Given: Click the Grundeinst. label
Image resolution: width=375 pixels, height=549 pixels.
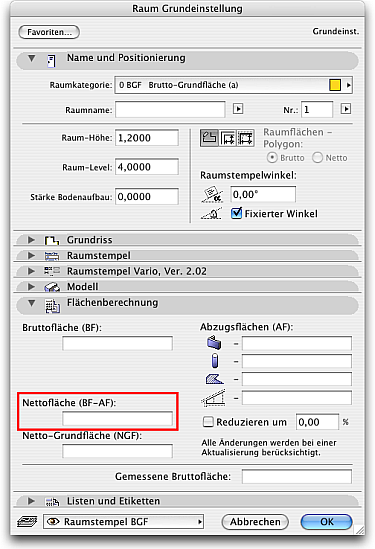Looking at the screenshot, I should point(336,32).
